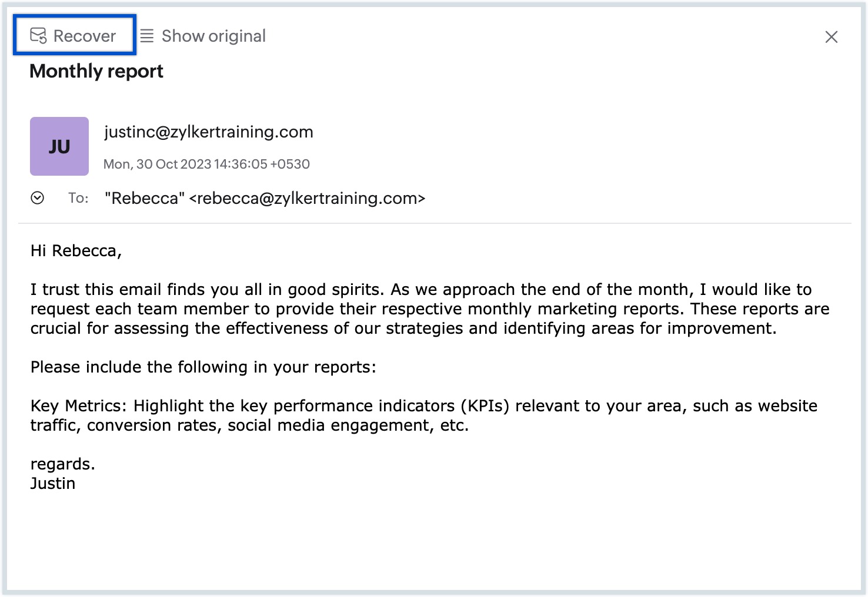Screen dimensions: 868x597
Task: Click the Hi Rebecca greeting line
Action: point(76,251)
